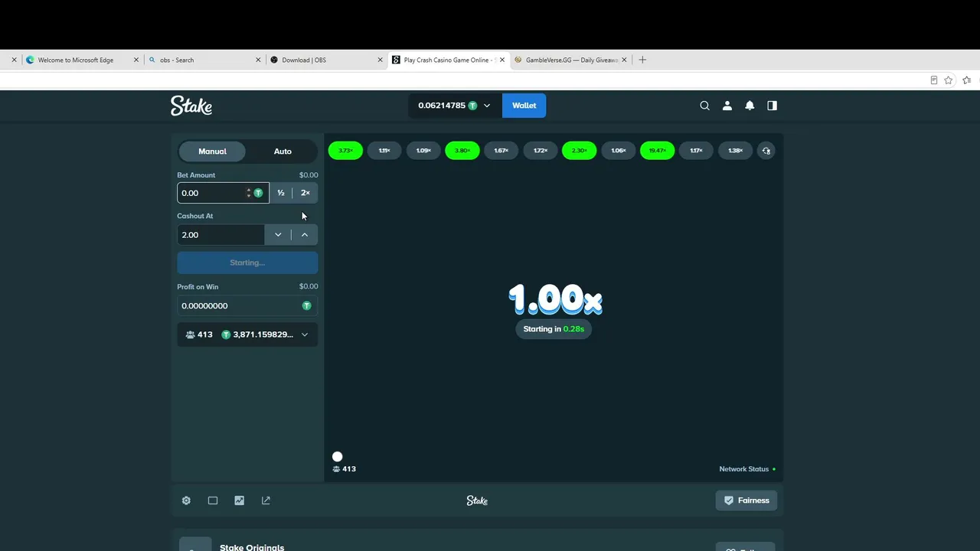Click the 1.11× crash result pill
The image size is (980, 551).
click(x=384, y=151)
